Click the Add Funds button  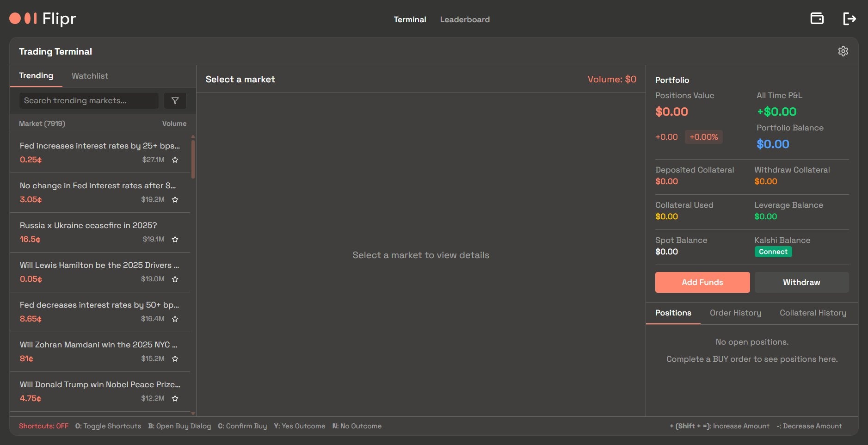pyautogui.click(x=702, y=282)
